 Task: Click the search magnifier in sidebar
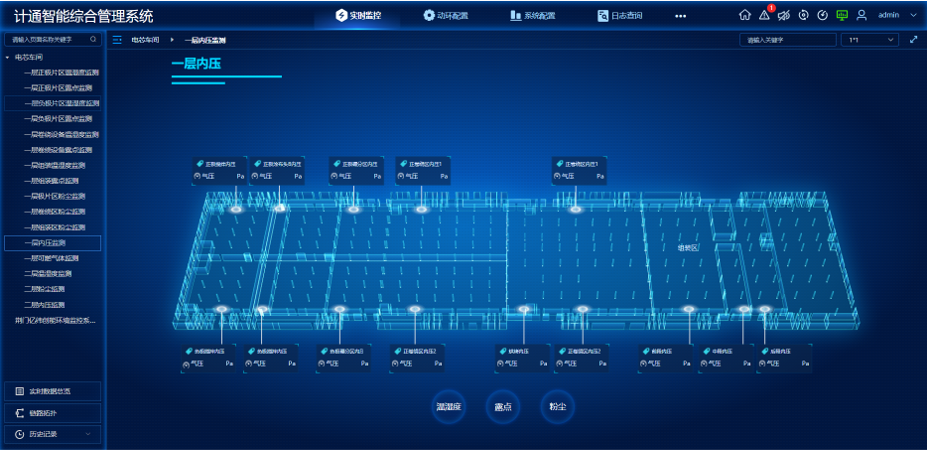pyautogui.click(x=94, y=40)
